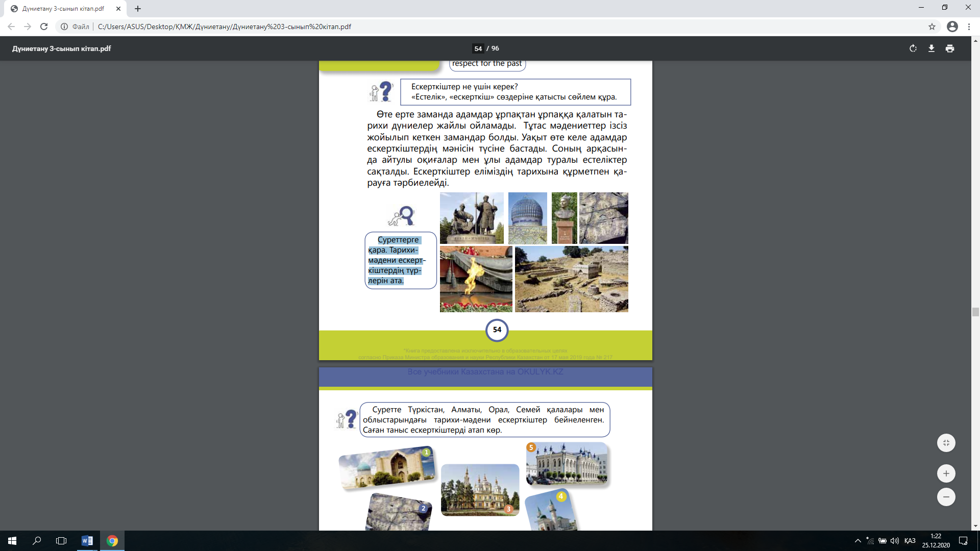Click the vertical scrollbar thumb
The width and height of the screenshot is (980, 551).
[x=975, y=312]
